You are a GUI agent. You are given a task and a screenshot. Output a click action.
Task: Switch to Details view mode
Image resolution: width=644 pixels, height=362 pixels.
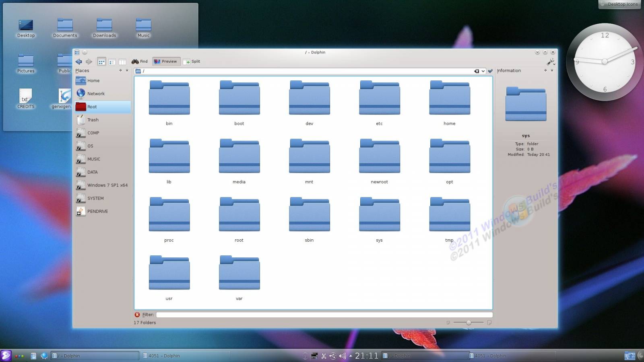point(112,62)
